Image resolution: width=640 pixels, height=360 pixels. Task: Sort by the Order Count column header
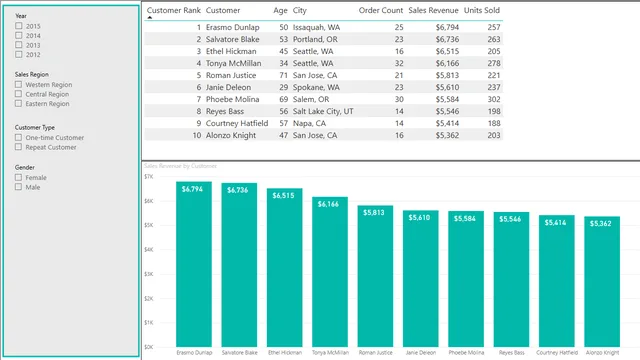click(x=380, y=10)
